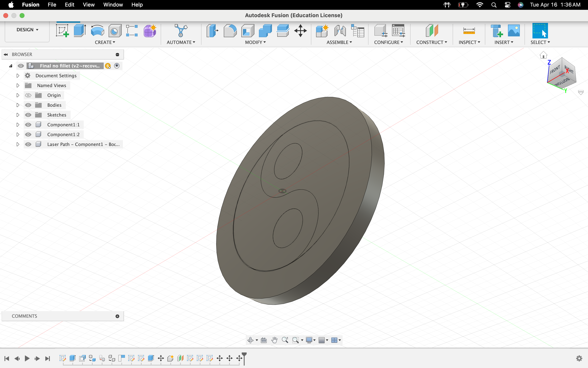Open the Edit menu
Image resolution: width=588 pixels, height=368 pixels.
pyautogui.click(x=69, y=5)
